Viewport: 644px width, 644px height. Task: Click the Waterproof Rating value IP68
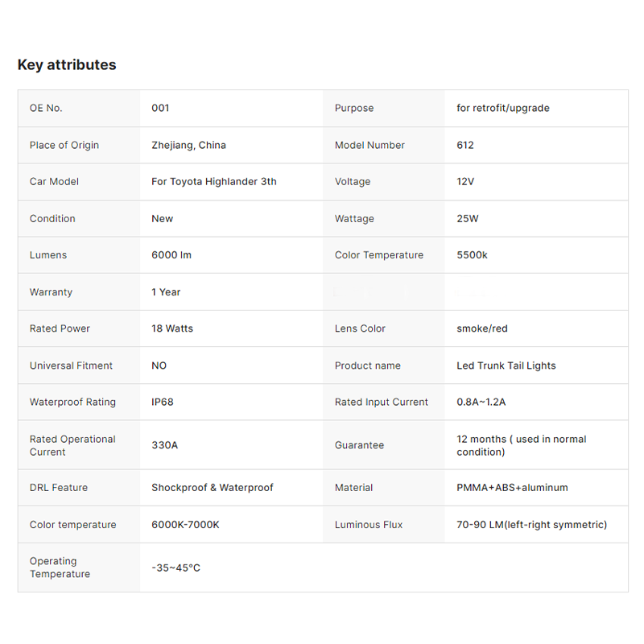click(x=163, y=402)
